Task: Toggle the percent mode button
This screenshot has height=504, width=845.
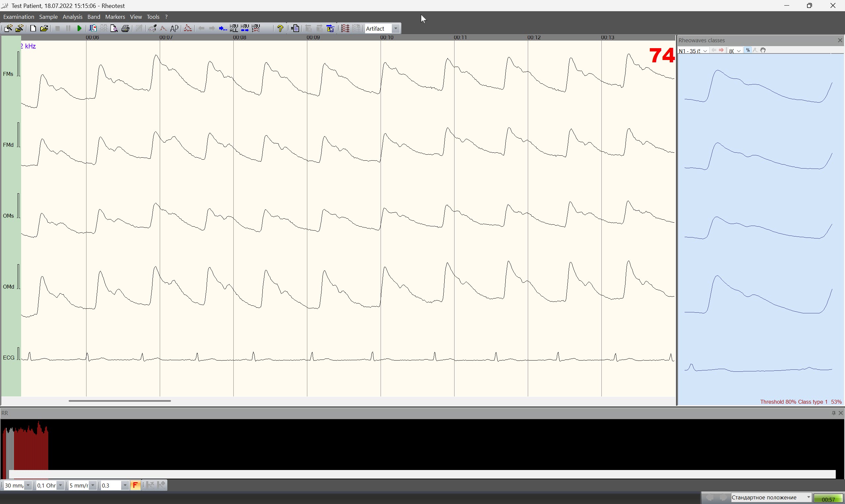Action: coord(748,50)
